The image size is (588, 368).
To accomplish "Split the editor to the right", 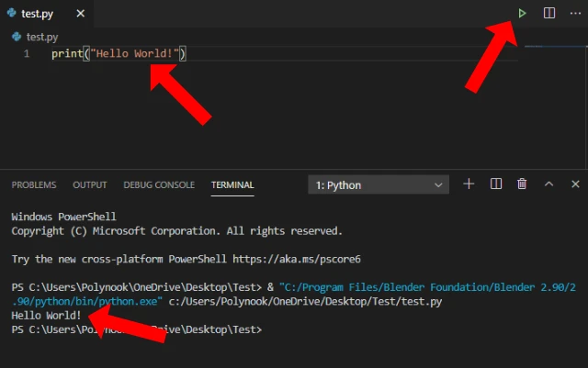I will pyautogui.click(x=549, y=13).
